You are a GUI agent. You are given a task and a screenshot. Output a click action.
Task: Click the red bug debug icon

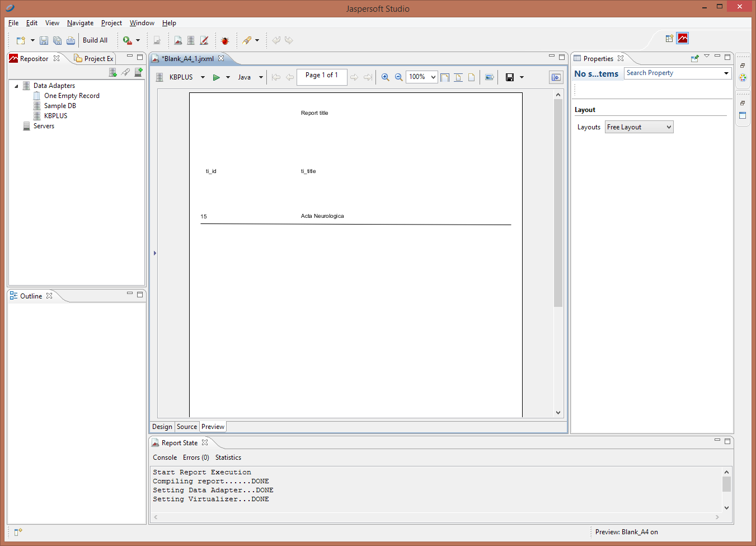point(225,40)
